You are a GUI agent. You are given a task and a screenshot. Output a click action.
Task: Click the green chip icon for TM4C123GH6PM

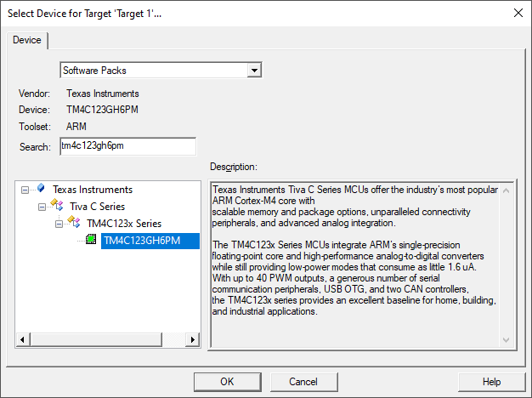[x=91, y=239]
